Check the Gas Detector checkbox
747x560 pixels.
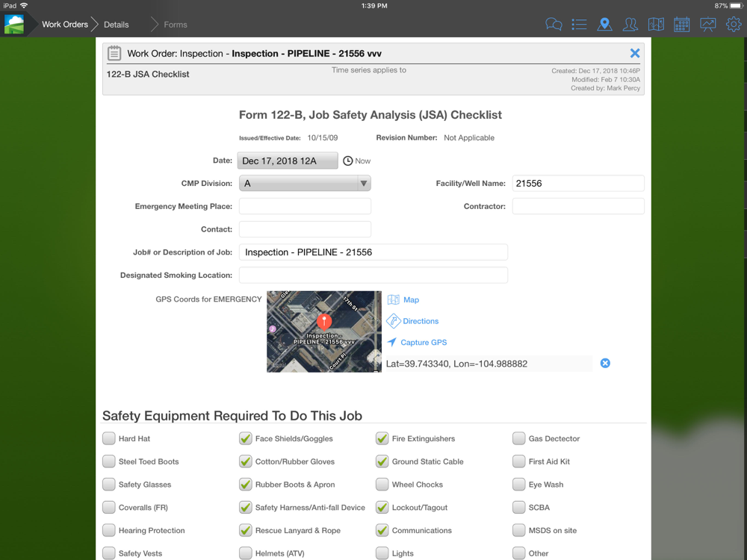[519, 439]
